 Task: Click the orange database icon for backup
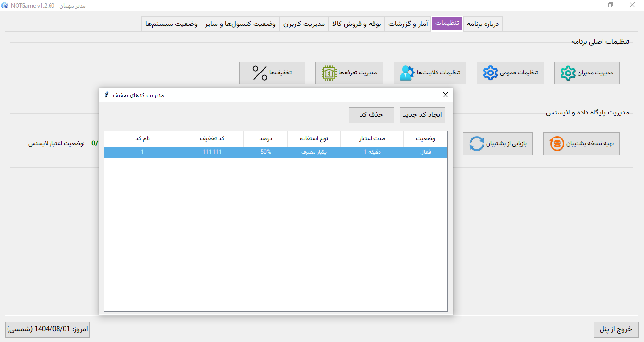click(x=557, y=144)
